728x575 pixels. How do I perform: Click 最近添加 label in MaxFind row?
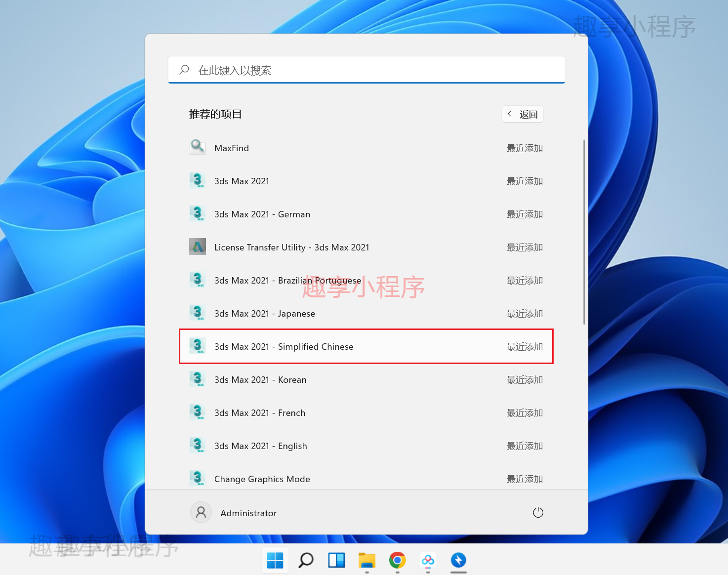pos(525,148)
